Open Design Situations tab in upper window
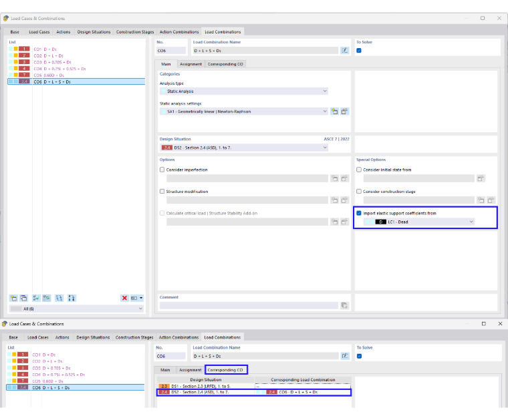 click(94, 31)
